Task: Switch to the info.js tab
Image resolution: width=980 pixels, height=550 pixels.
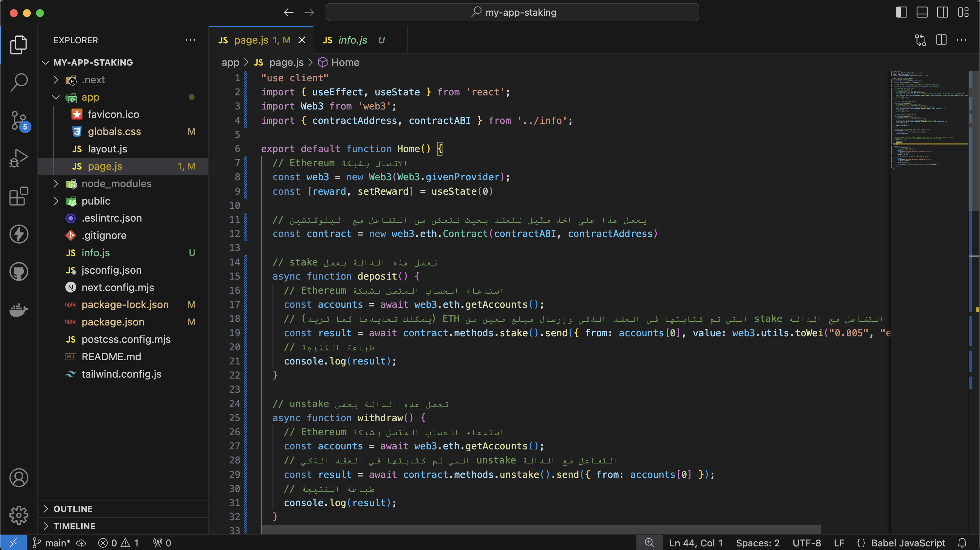Action: (352, 40)
